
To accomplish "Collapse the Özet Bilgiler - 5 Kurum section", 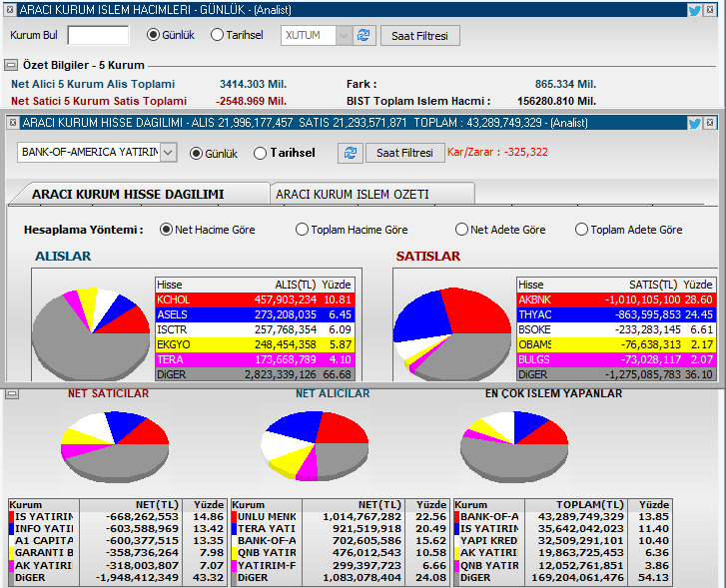I will tap(11, 65).
